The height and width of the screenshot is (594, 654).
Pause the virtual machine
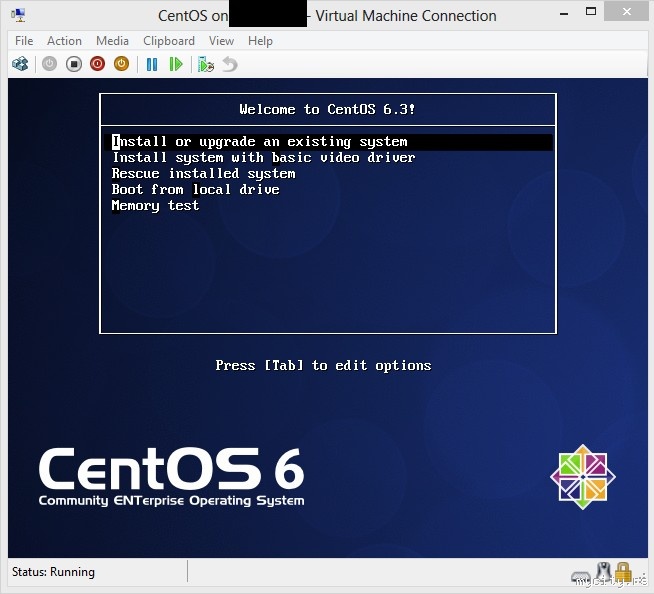click(x=152, y=64)
